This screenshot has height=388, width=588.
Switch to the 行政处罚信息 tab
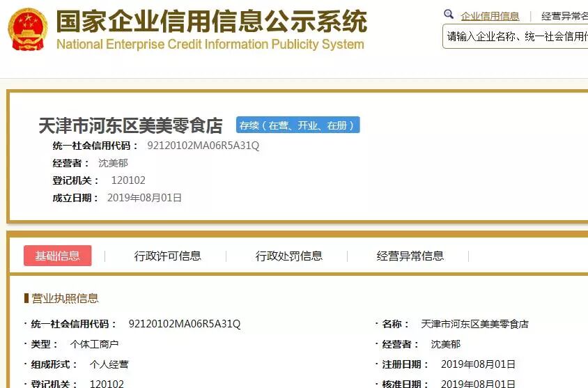pyautogui.click(x=288, y=256)
